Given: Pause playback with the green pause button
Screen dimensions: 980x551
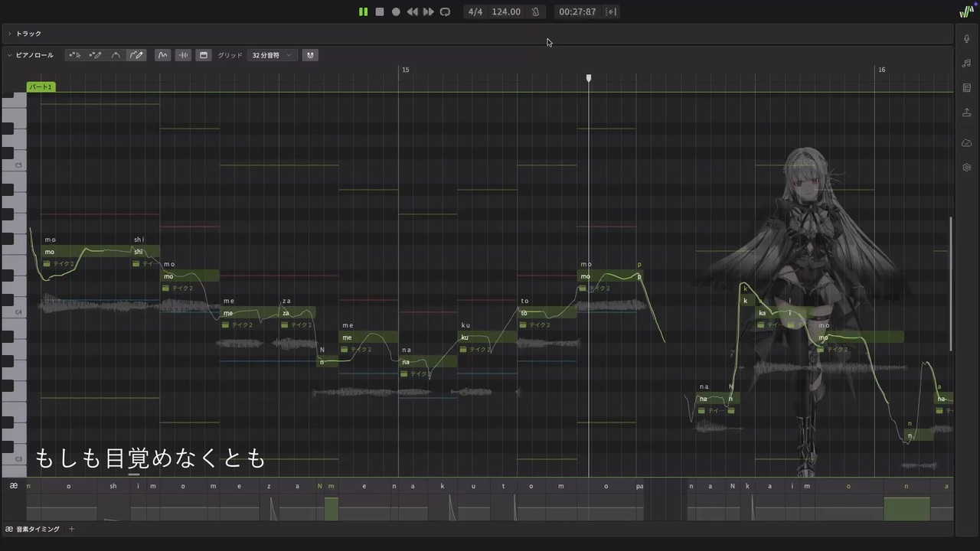Looking at the screenshot, I should [x=363, y=11].
